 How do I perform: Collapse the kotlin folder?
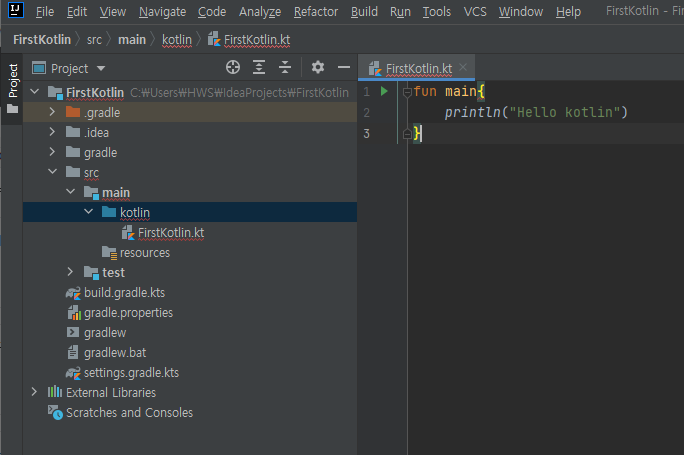pyautogui.click(x=89, y=212)
